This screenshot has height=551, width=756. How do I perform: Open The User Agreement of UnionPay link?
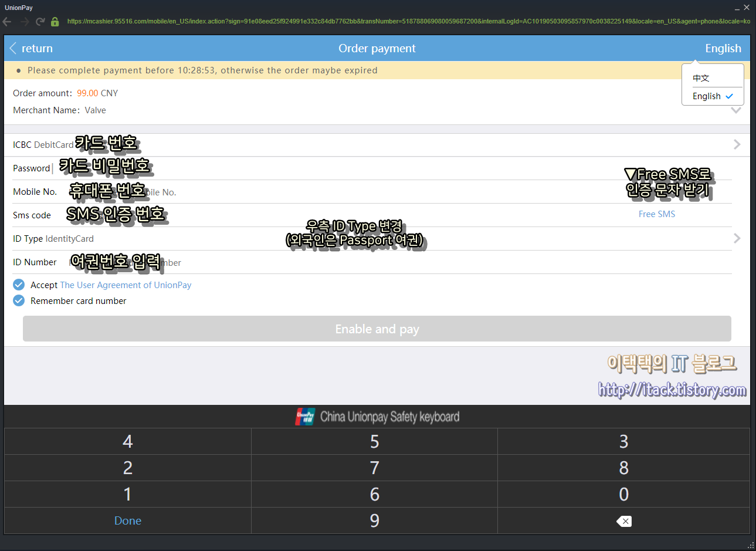pyautogui.click(x=126, y=285)
